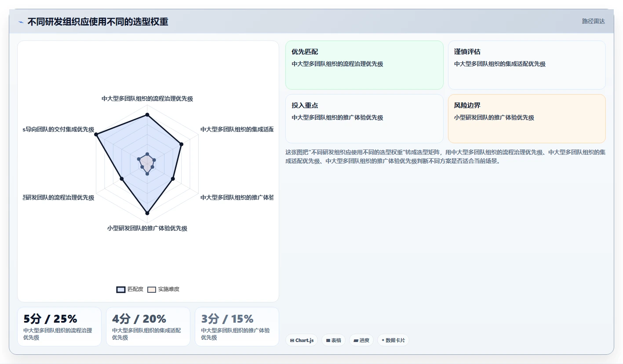Click the lightning icon beside the title

coord(21,22)
